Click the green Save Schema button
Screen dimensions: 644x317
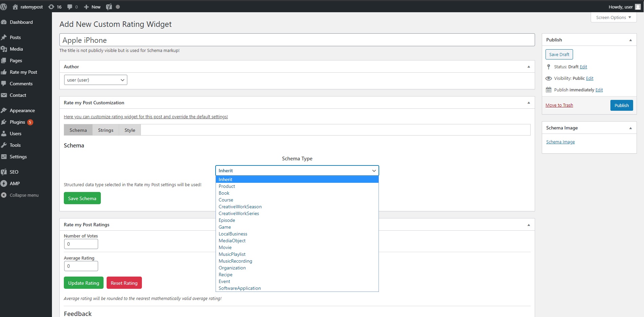point(82,198)
